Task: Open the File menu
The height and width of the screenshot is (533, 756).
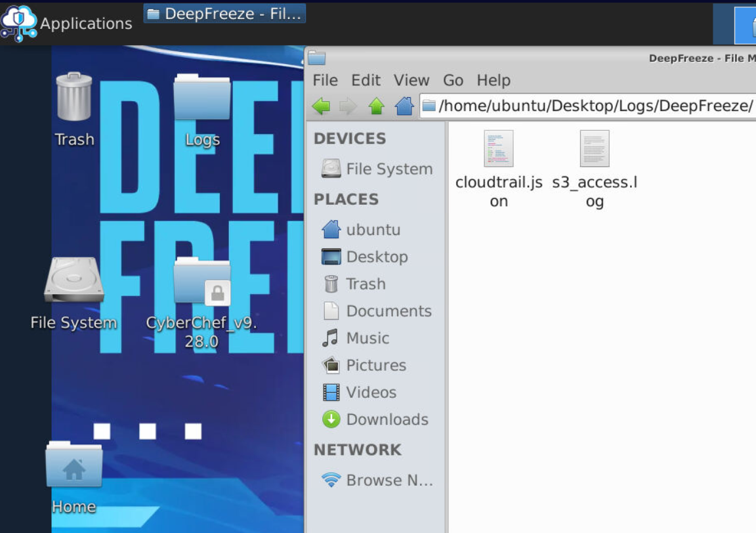Action: tap(325, 80)
